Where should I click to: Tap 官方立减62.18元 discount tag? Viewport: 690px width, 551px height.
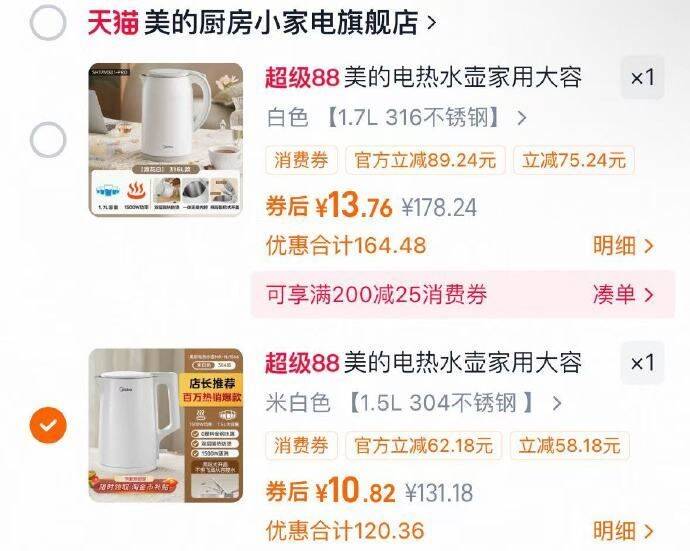click(423, 445)
